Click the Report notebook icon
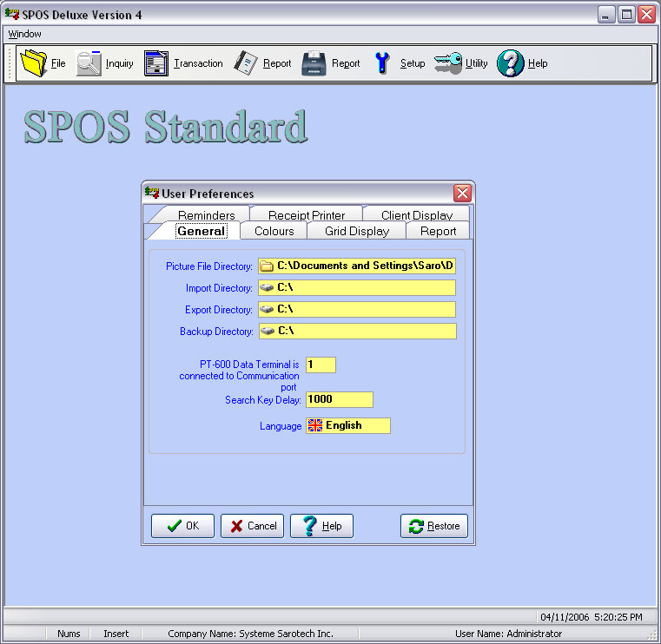661x644 pixels. click(x=246, y=63)
